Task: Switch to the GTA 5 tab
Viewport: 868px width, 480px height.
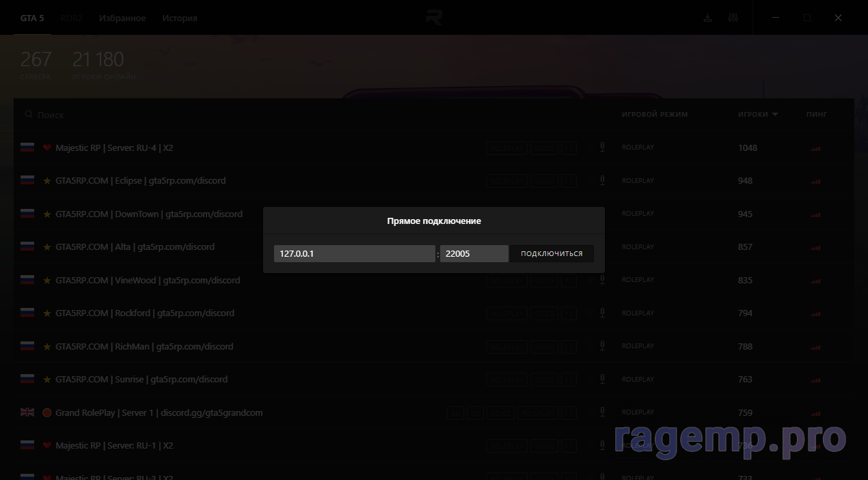Action: click(x=32, y=18)
